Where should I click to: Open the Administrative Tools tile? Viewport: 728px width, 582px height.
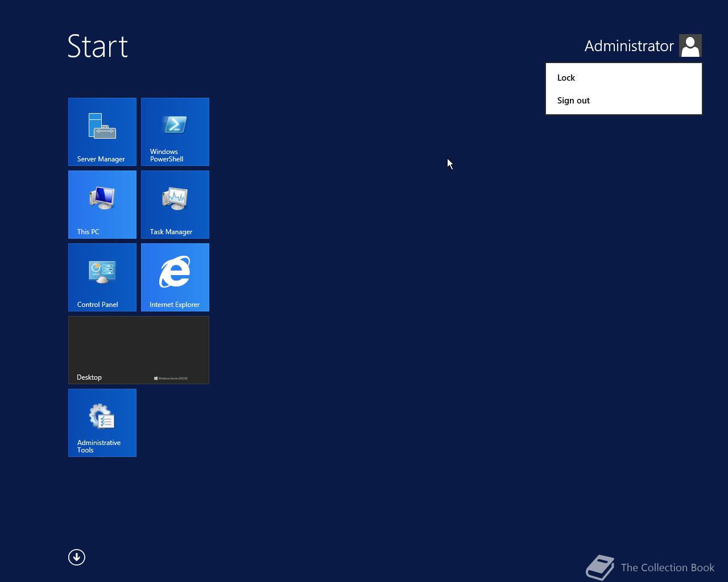(102, 423)
